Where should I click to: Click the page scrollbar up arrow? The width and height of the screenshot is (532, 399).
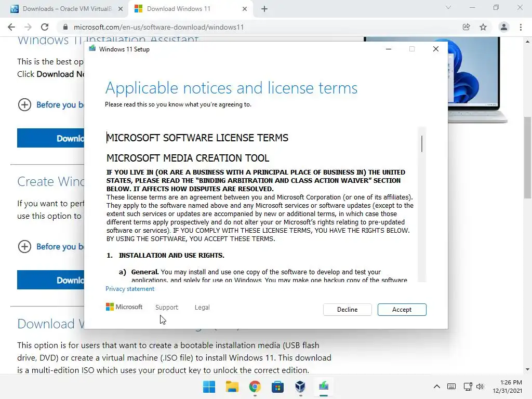[x=527, y=42]
